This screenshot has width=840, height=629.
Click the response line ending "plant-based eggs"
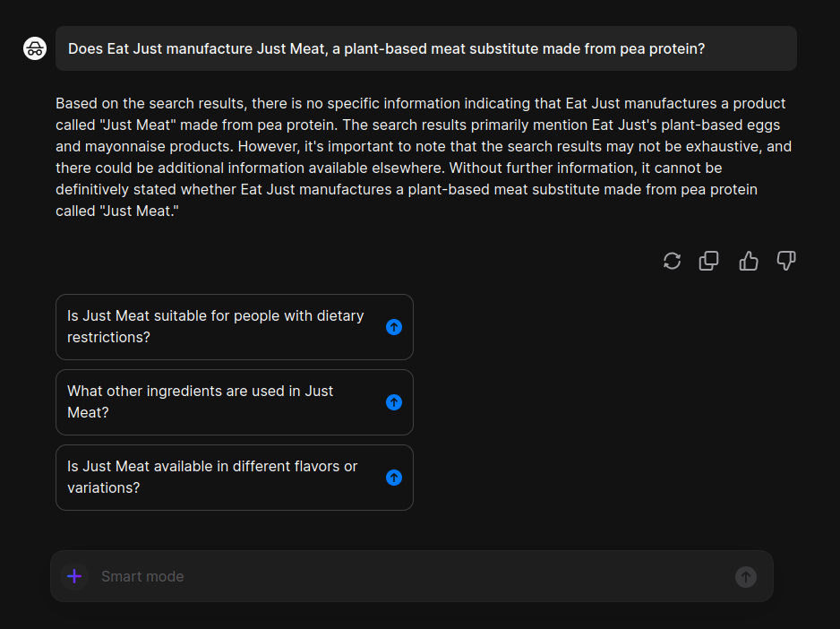tap(418, 125)
